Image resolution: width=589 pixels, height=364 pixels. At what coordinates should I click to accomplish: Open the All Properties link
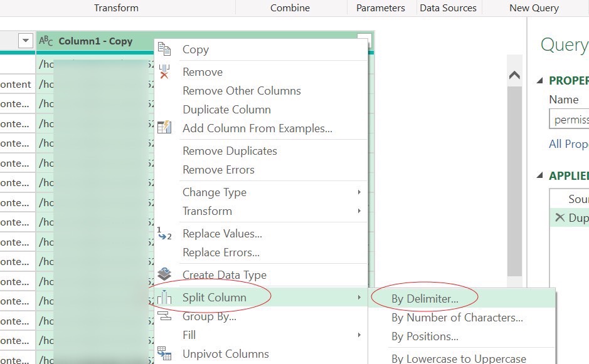568,144
